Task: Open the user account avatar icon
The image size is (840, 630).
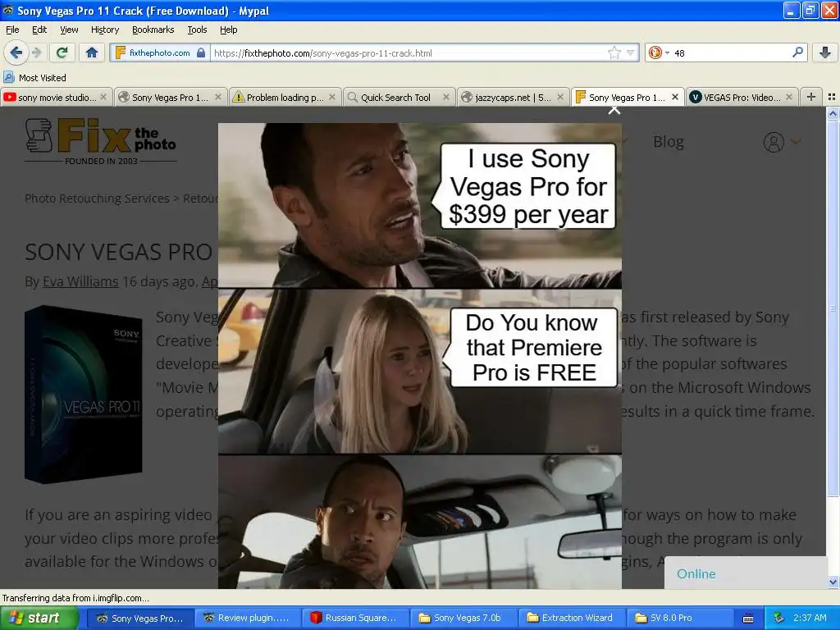Action: 774,142
